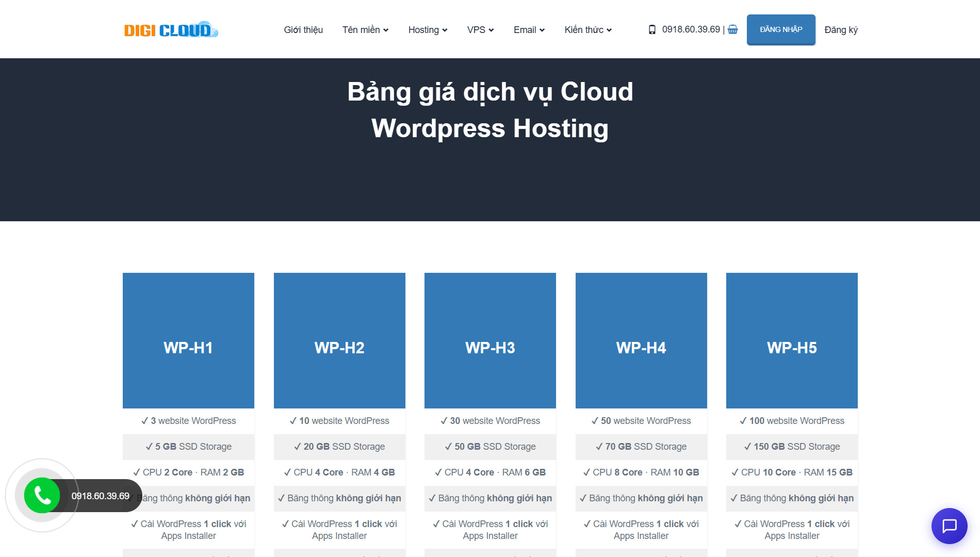The image size is (980, 557).
Task: Expand the Kiến thức dropdown menu
Action: coord(588,30)
